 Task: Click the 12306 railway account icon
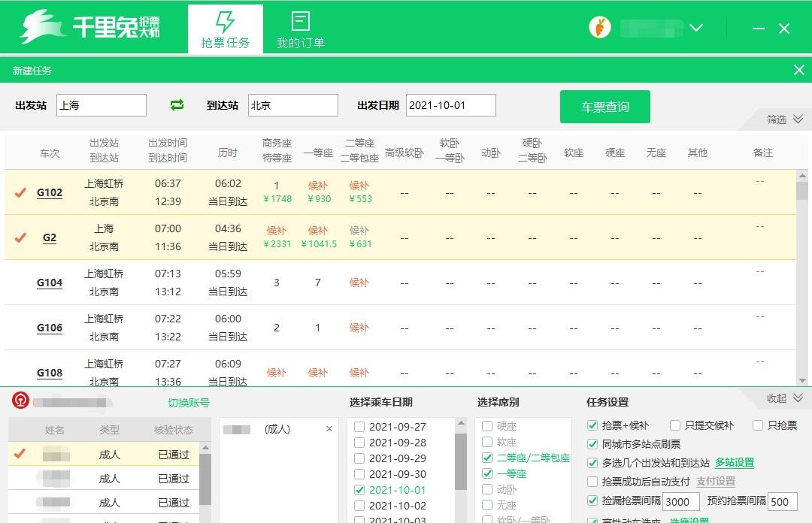pyautogui.click(x=20, y=401)
